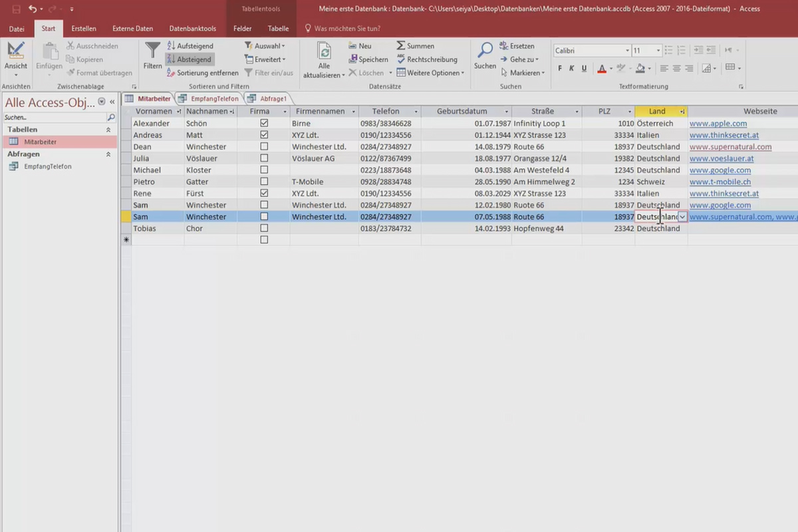Image resolution: width=798 pixels, height=532 pixels.
Task: Uncheck Firma checkbox for Andreas Matt
Action: (x=264, y=135)
